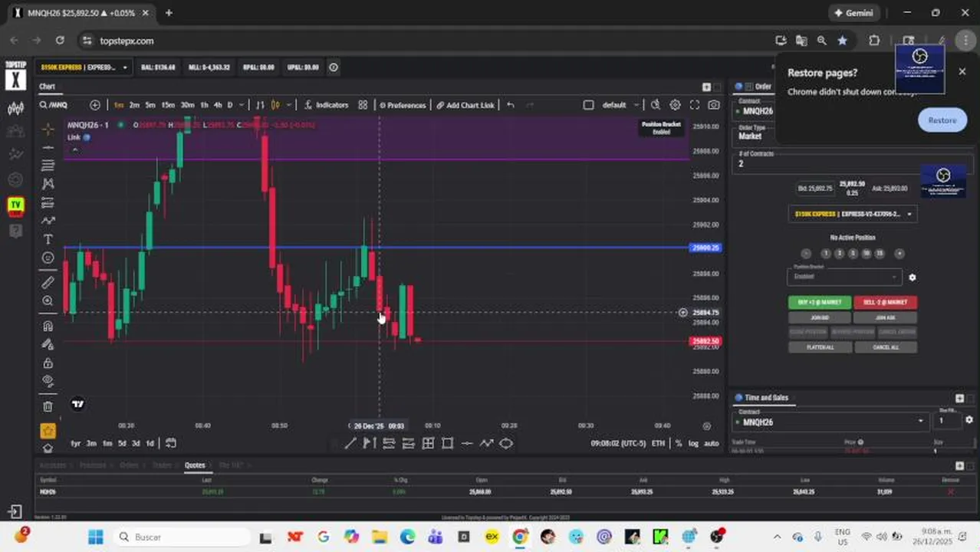980x552 pixels.
Task: Open the default layout dropdown
Action: click(621, 105)
